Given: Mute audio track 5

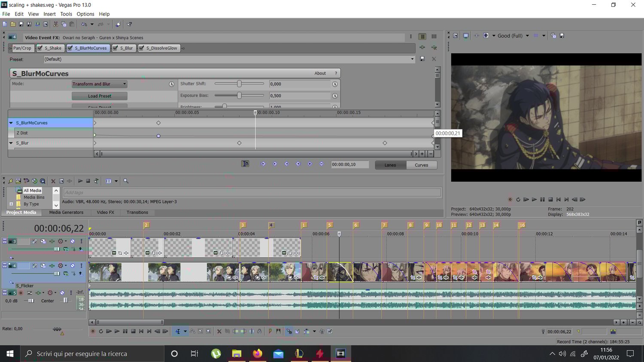Looking at the screenshot, I should point(62,293).
